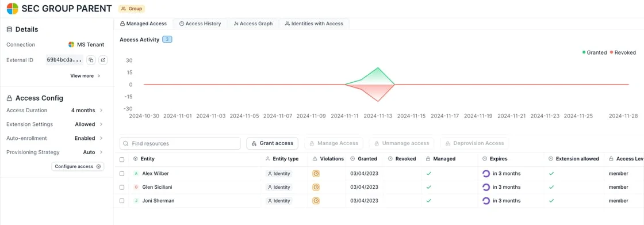Click Glen Siciliani's avatar icon

136,187
